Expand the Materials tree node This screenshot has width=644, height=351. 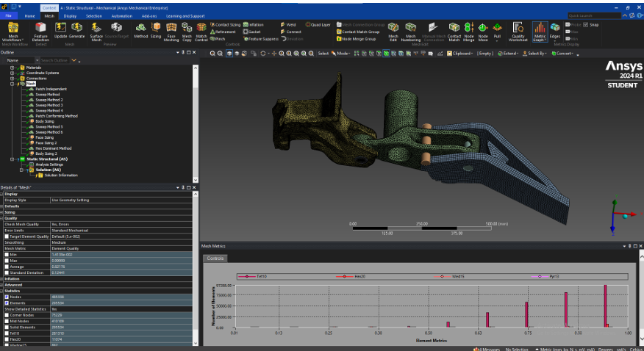point(12,68)
